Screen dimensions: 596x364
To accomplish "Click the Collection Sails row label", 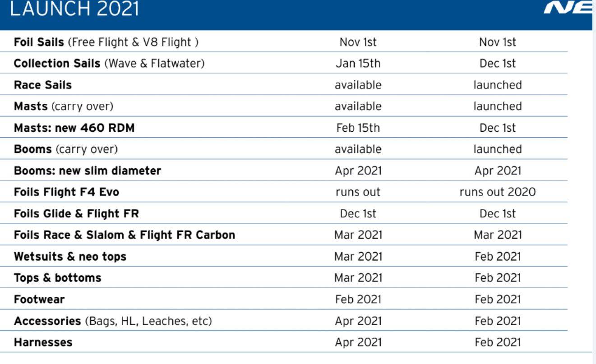I will click(109, 64).
